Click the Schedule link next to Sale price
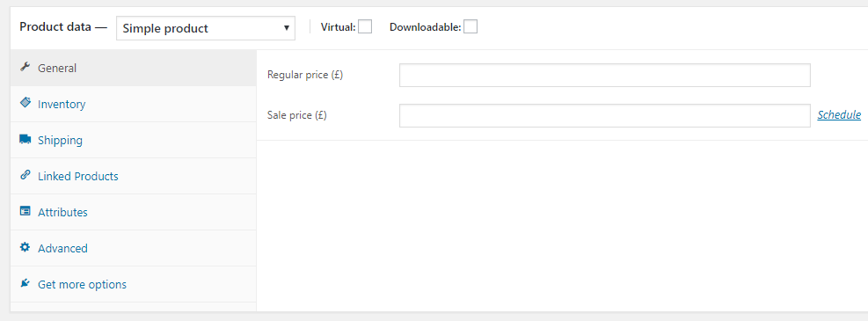 [x=839, y=114]
